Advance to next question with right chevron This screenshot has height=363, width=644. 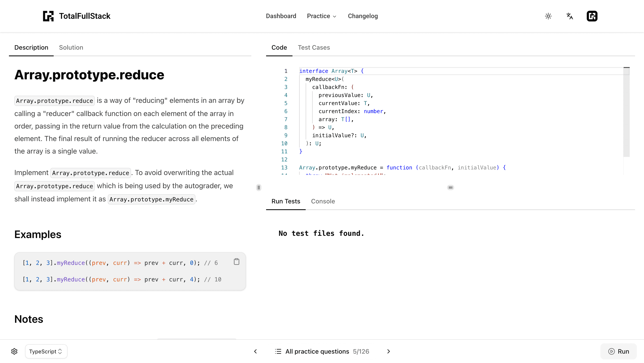(x=388, y=351)
